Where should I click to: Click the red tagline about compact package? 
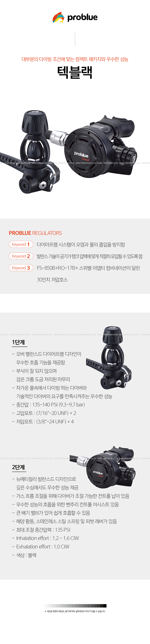(75, 59)
